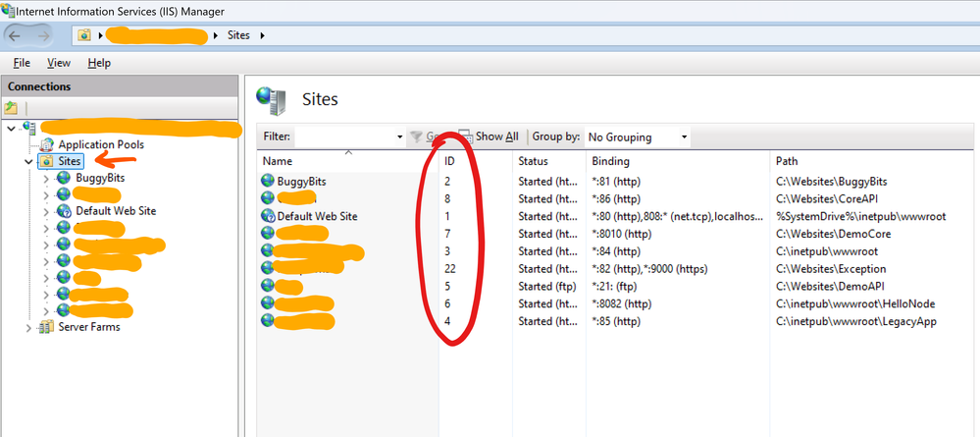Open the Group by No Grouping dropdown
The image size is (980, 437).
click(x=638, y=137)
